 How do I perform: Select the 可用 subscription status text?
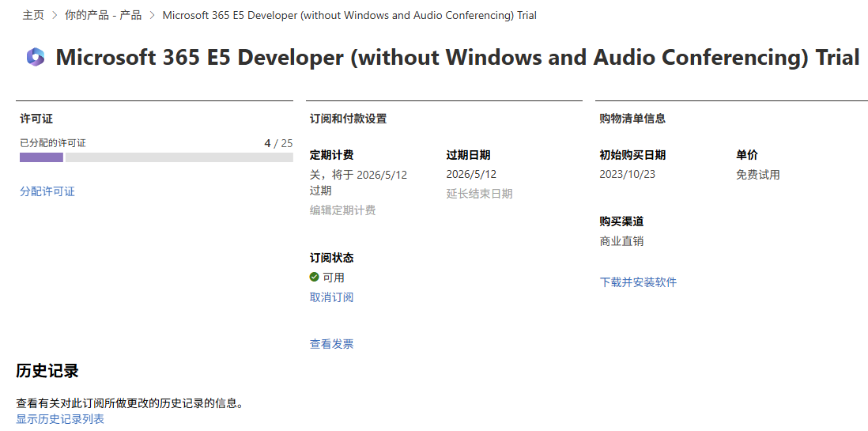(x=334, y=278)
